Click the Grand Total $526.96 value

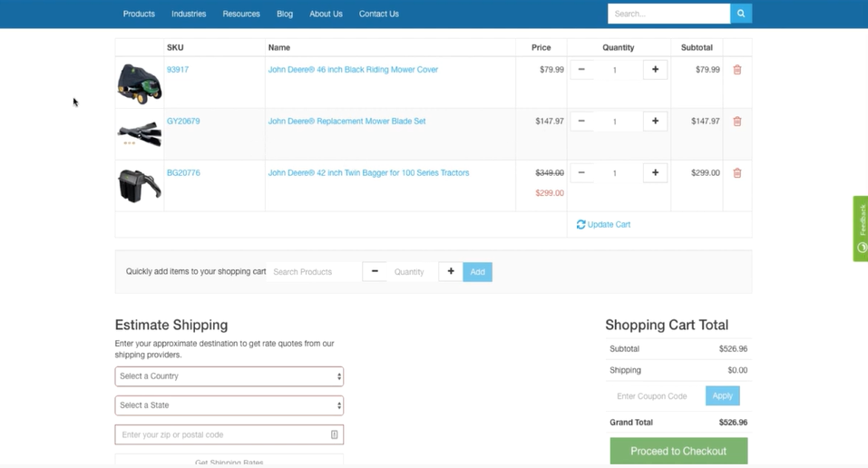[x=733, y=422]
